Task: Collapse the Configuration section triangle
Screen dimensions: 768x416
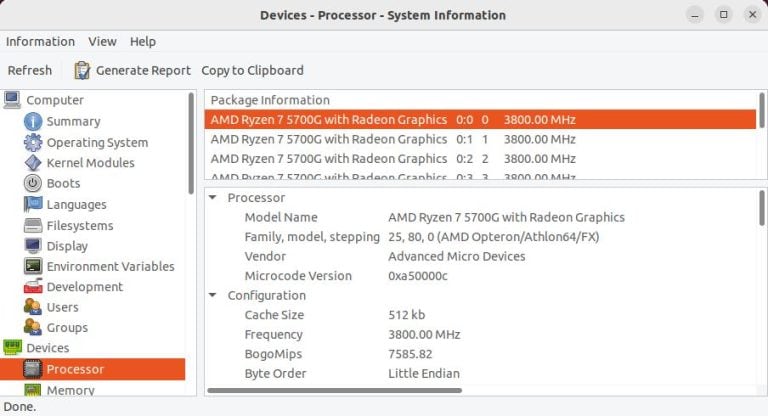Action: pyautogui.click(x=213, y=295)
